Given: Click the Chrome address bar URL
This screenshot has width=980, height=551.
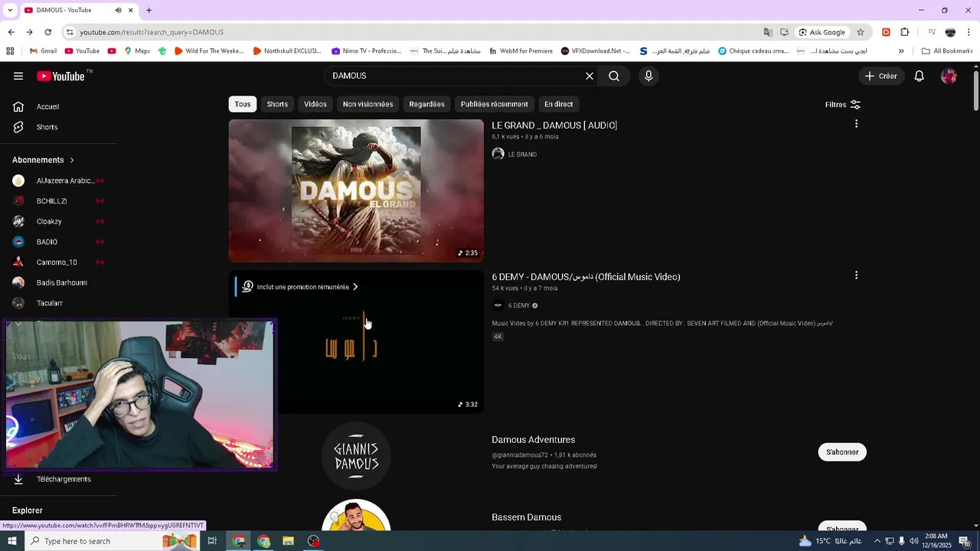Looking at the screenshot, I should tap(152, 32).
